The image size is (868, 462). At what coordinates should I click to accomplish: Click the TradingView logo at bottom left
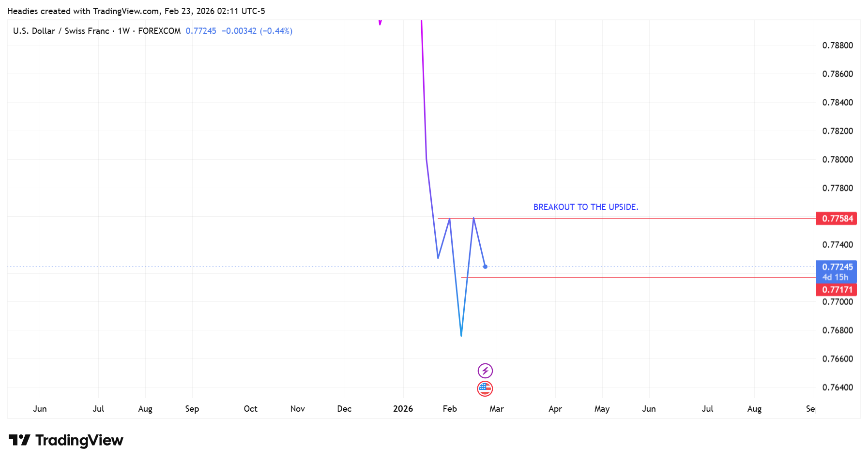(66, 440)
